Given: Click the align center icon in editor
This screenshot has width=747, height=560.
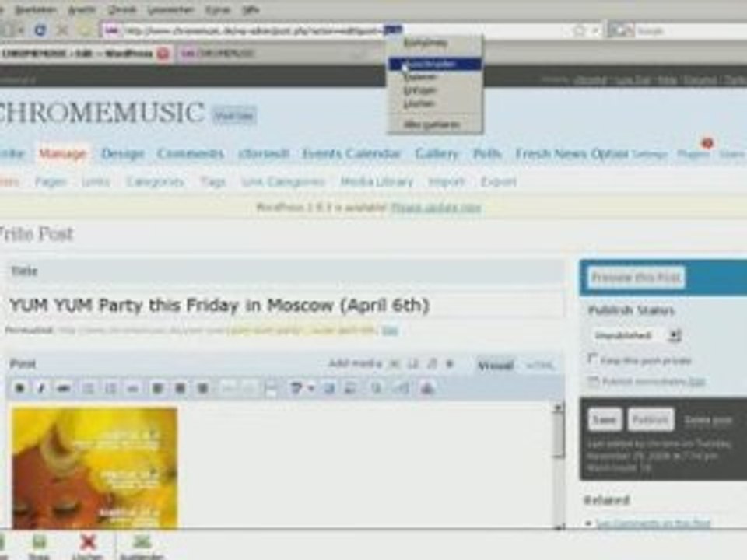Looking at the screenshot, I should tap(180, 389).
